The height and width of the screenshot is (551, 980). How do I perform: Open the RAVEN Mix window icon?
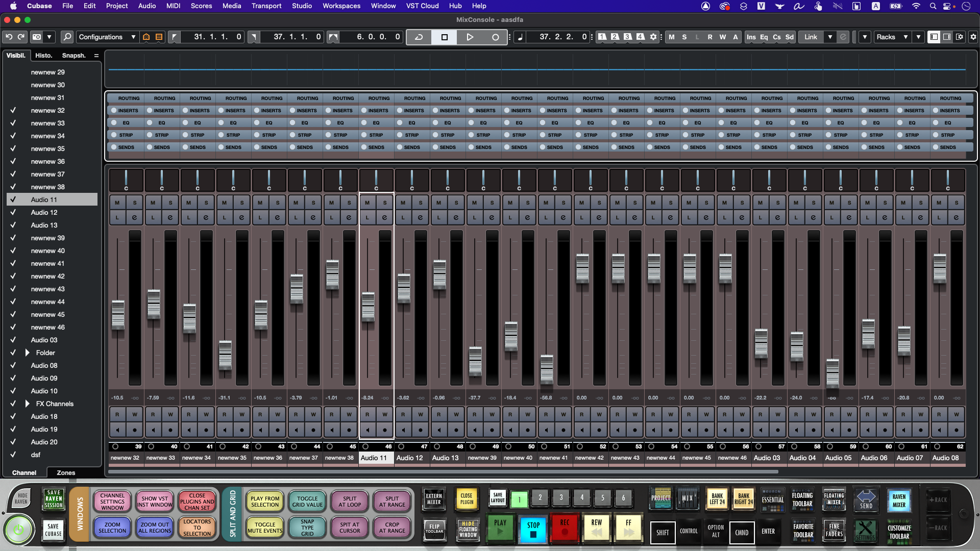687,498
